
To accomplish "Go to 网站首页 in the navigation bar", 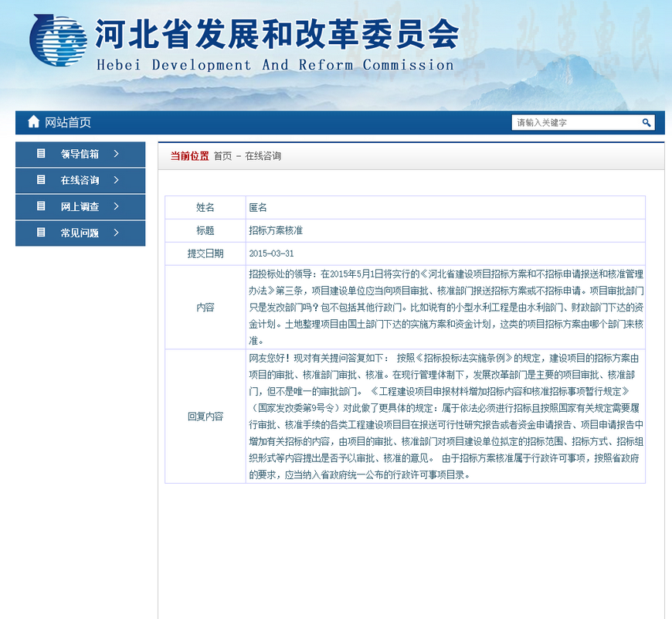I will click(x=68, y=123).
